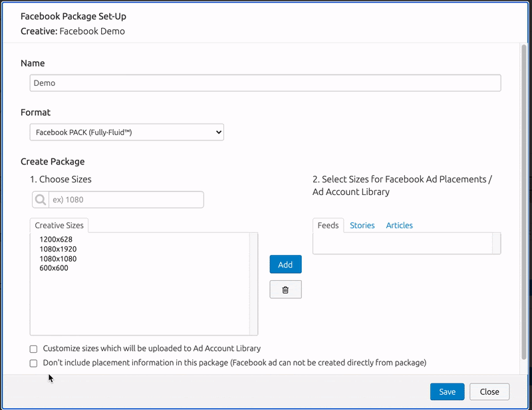
Task: Focus the sizes search box
Action: click(x=126, y=200)
